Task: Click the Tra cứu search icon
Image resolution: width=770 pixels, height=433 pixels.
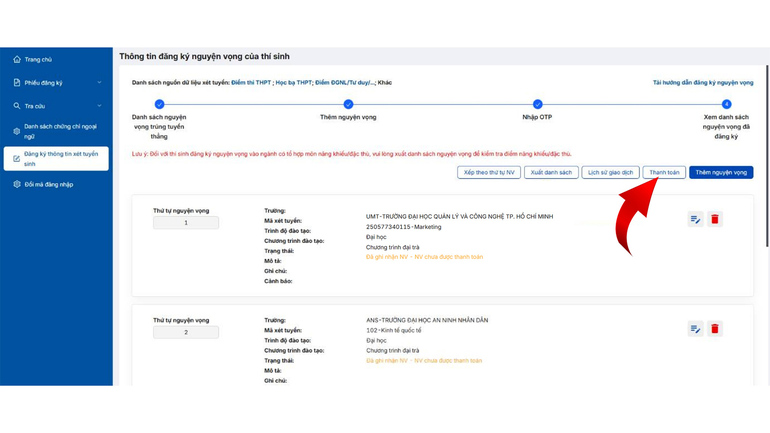Action: (17, 106)
